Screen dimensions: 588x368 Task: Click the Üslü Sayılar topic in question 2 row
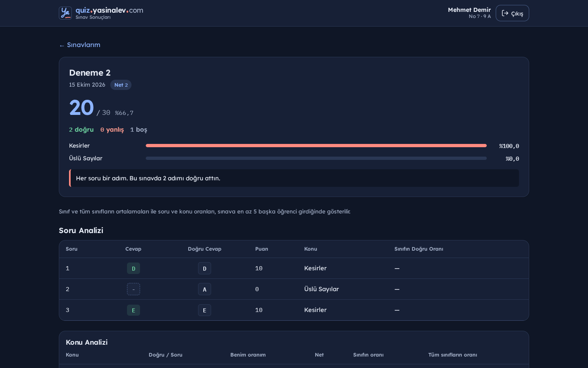(321, 289)
